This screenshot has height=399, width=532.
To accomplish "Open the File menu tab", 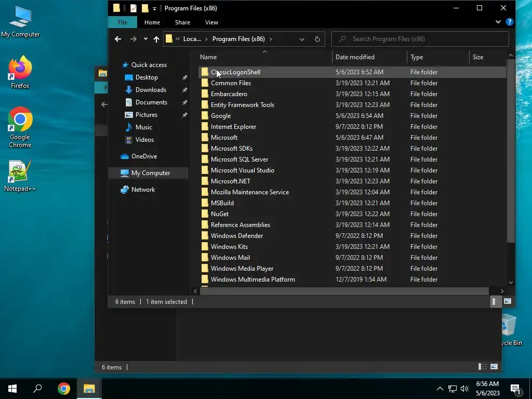I will [123, 22].
